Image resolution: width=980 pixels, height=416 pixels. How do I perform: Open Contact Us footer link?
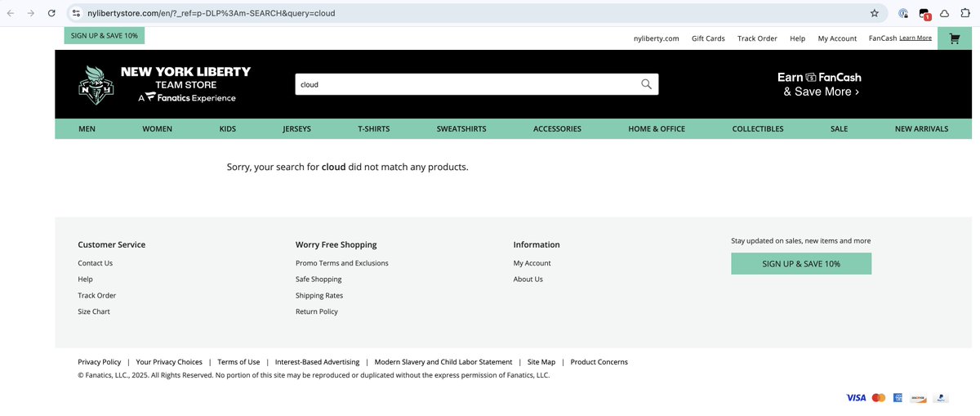click(x=96, y=263)
